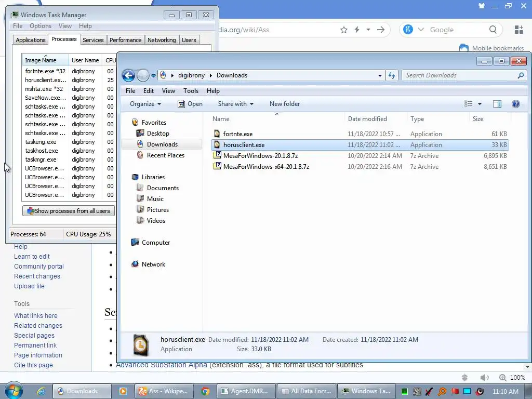Open Community portal link on Wikipedia
Viewport: 532px width, 399px height.
coord(38,267)
